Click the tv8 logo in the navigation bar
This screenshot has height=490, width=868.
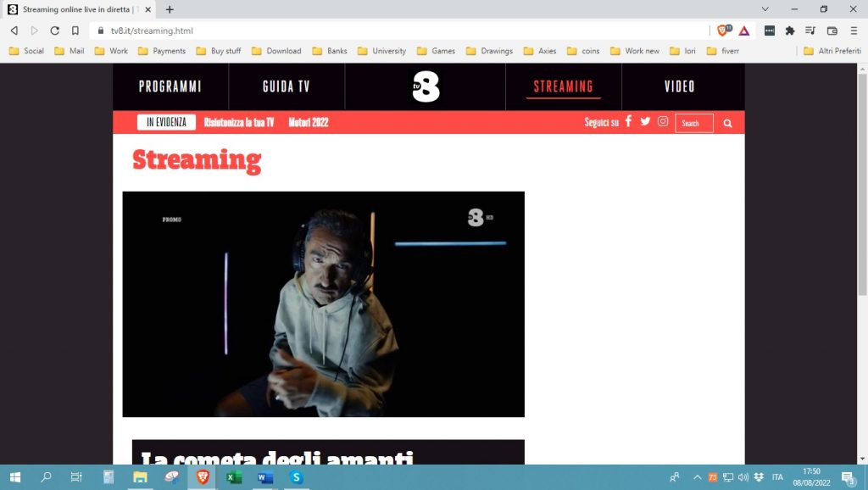coord(425,86)
